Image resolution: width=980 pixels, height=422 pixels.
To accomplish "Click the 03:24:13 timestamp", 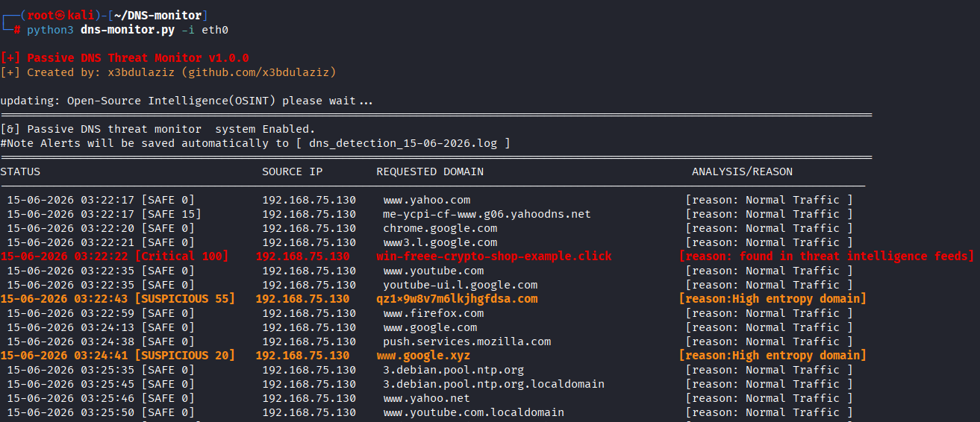I will click(107, 327).
